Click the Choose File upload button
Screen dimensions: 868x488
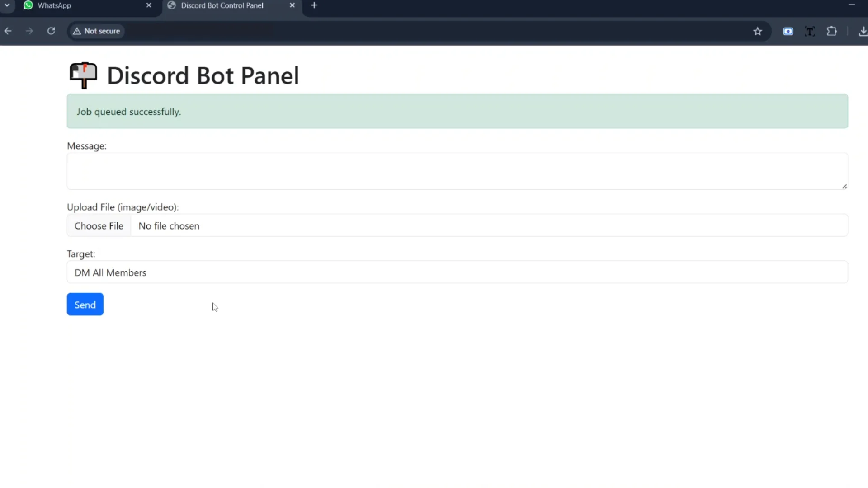click(x=99, y=226)
